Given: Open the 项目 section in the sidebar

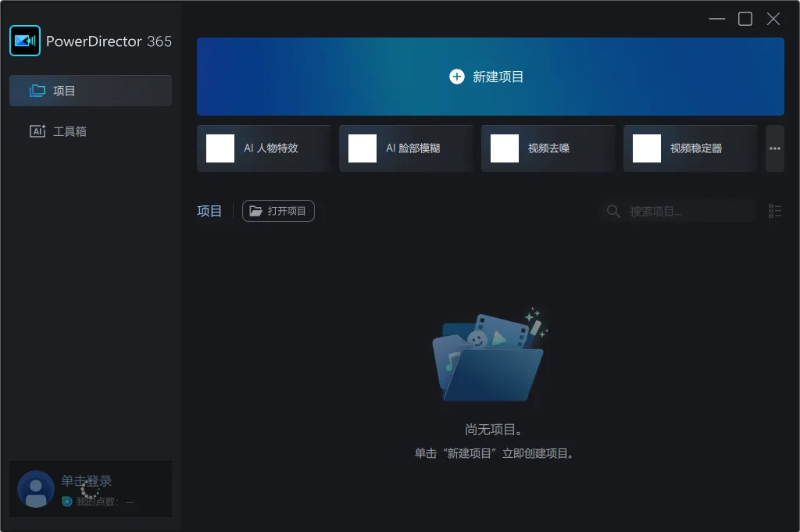Looking at the screenshot, I should (x=91, y=91).
